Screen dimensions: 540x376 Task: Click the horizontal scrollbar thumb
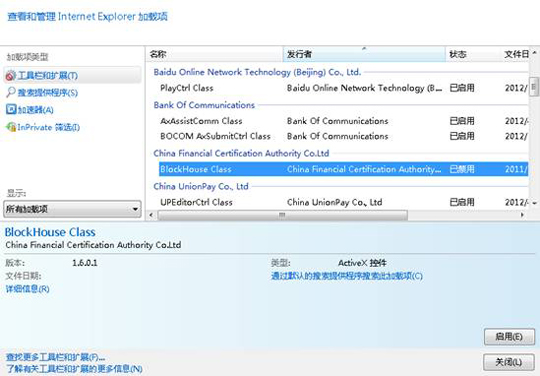(x=282, y=215)
